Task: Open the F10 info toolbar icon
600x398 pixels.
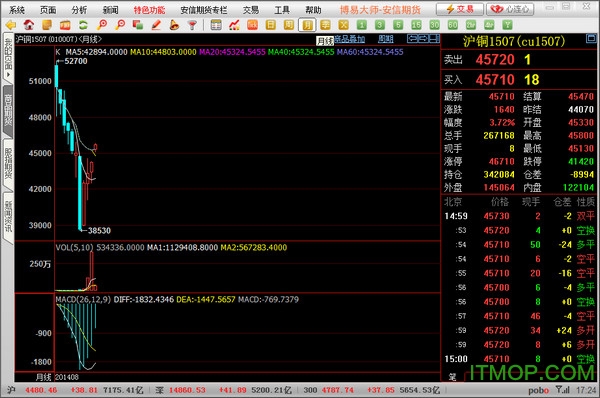Action: click(65, 25)
